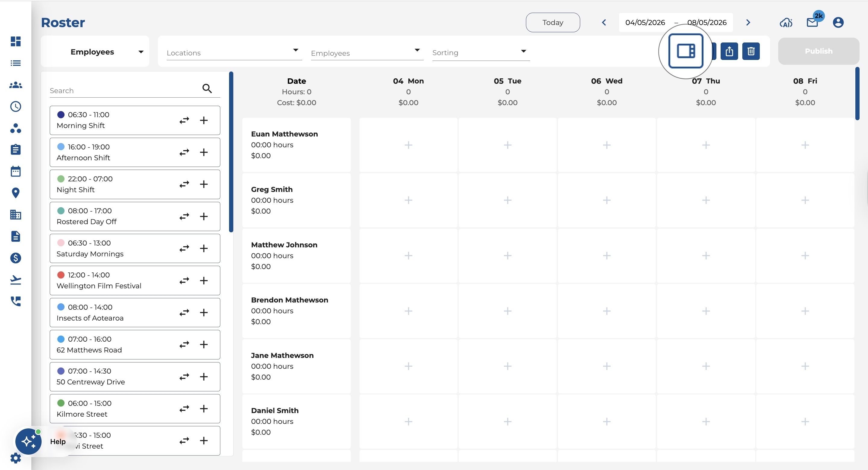Go to the next week arrow
The width and height of the screenshot is (868, 470).
click(748, 23)
